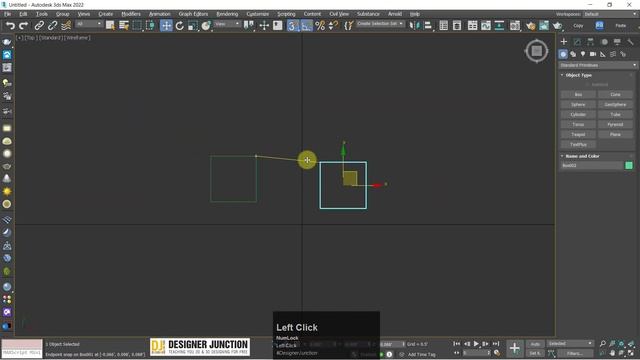
Task: Click the Unlink Selection icon
Action: [52, 26]
